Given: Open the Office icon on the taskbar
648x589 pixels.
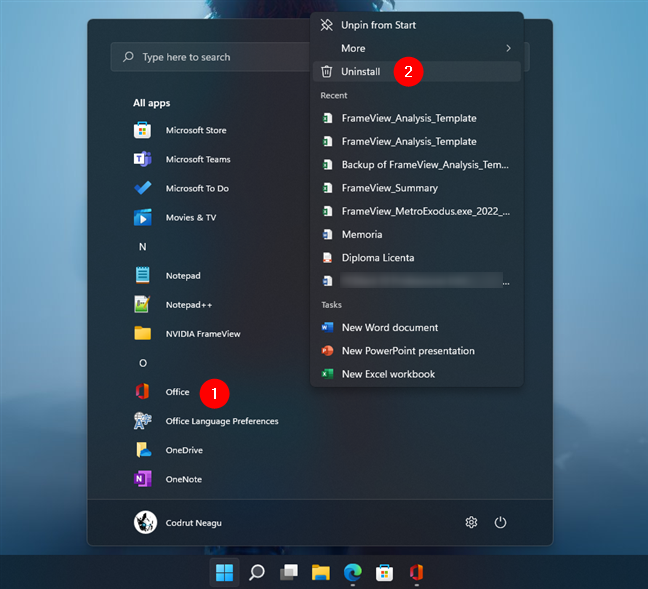Looking at the screenshot, I should pyautogui.click(x=417, y=572).
